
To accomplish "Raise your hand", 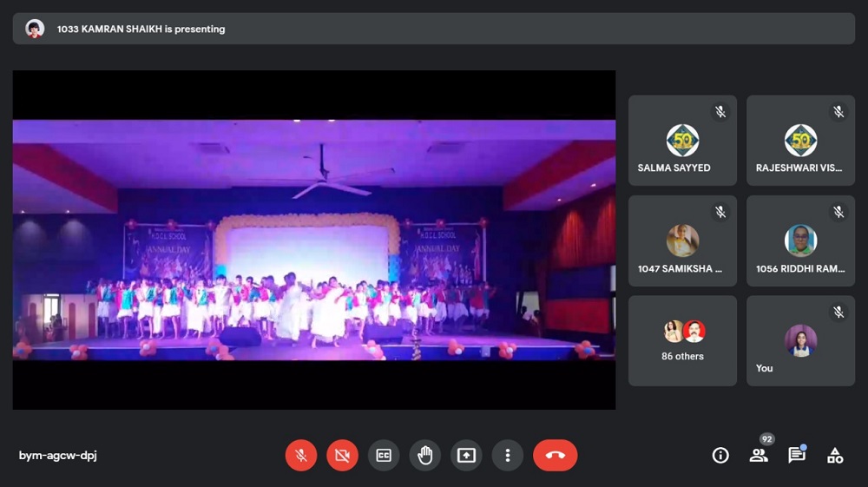I will click(424, 455).
